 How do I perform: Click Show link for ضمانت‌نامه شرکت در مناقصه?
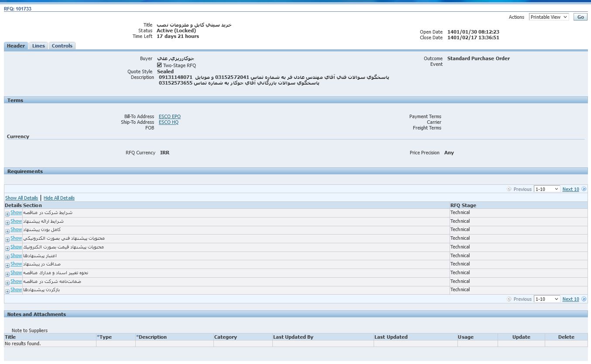(x=16, y=281)
